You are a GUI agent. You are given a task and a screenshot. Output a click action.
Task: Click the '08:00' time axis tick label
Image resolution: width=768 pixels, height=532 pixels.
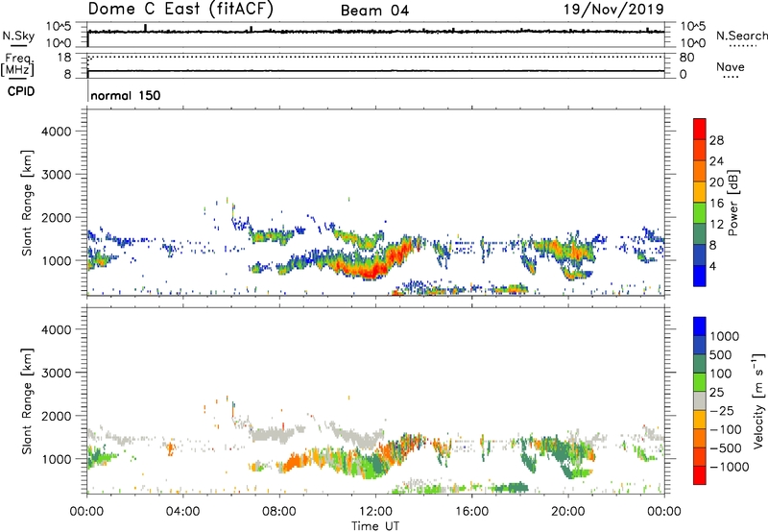click(279, 512)
